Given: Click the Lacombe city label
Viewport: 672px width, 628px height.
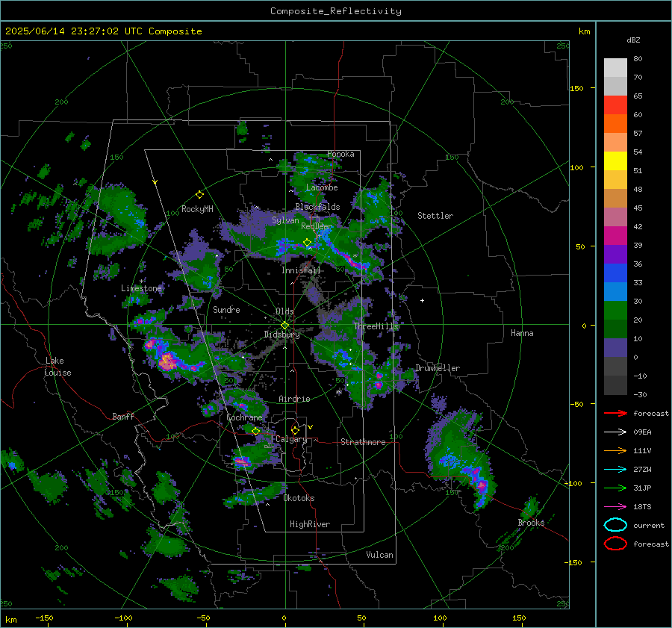Looking at the screenshot, I should point(322,187).
